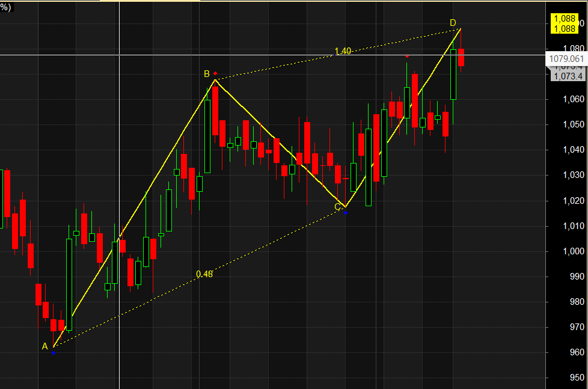Click the blue marker below point A
This screenshot has width=588, height=389.
click(54, 353)
